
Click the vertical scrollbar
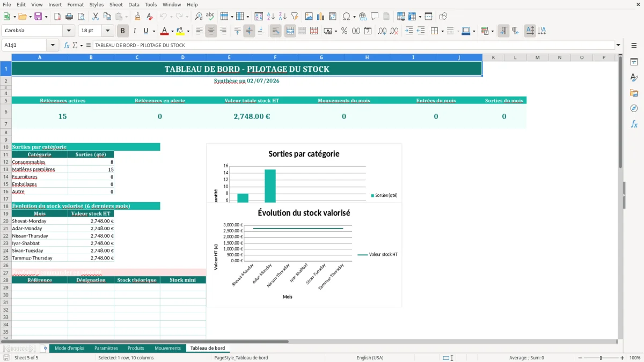point(620,197)
